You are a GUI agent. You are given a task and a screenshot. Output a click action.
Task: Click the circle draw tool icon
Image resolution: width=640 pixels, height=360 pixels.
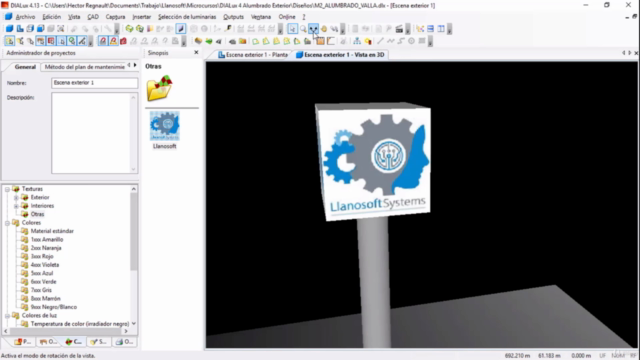[x=411, y=41]
